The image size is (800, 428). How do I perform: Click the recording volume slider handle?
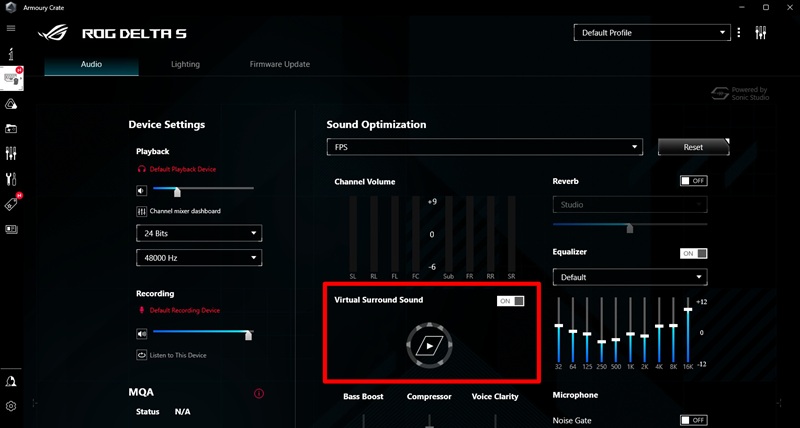248,335
